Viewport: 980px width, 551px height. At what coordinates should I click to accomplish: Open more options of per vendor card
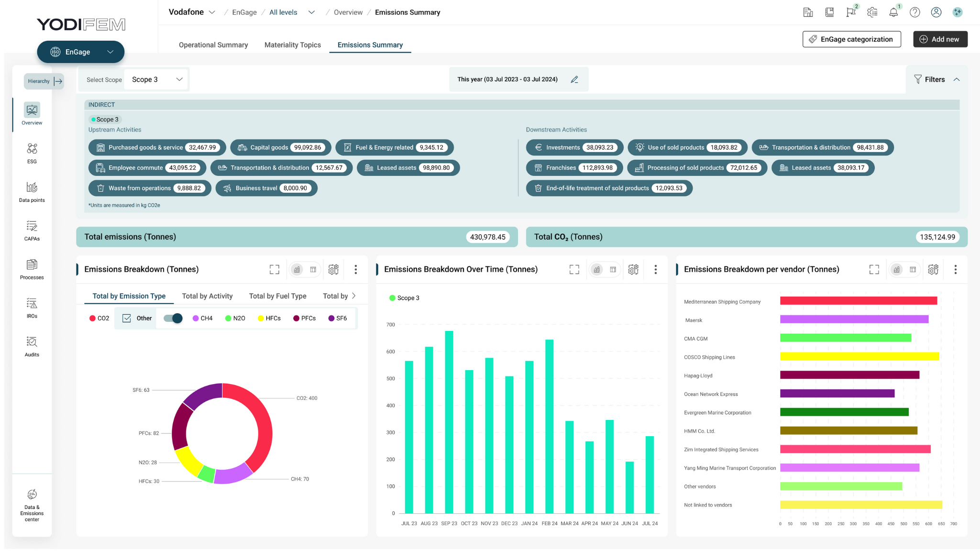coord(956,270)
